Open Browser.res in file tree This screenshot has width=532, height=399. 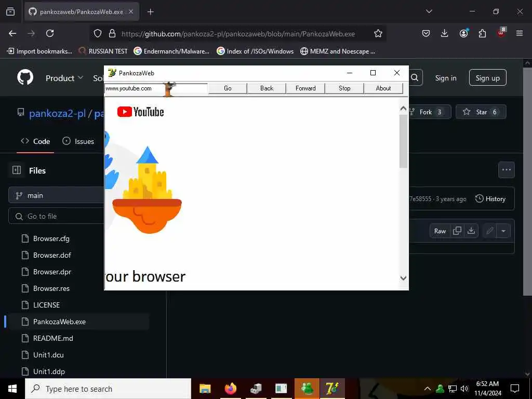[51, 288]
